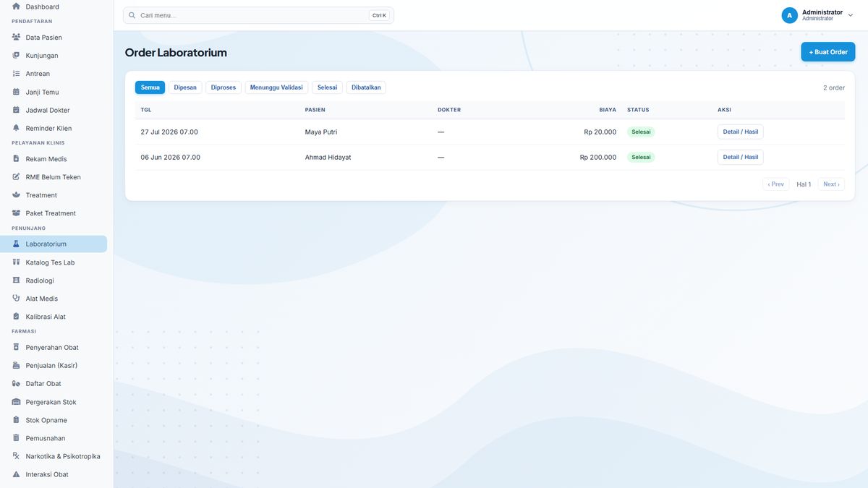Viewport: 868px width, 488px height.
Task: Click the Janji Temu calendar icon
Action: (x=16, y=92)
